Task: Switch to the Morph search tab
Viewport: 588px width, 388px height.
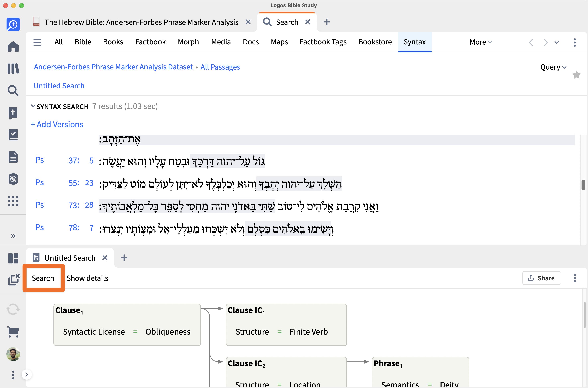Action: click(x=188, y=42)
